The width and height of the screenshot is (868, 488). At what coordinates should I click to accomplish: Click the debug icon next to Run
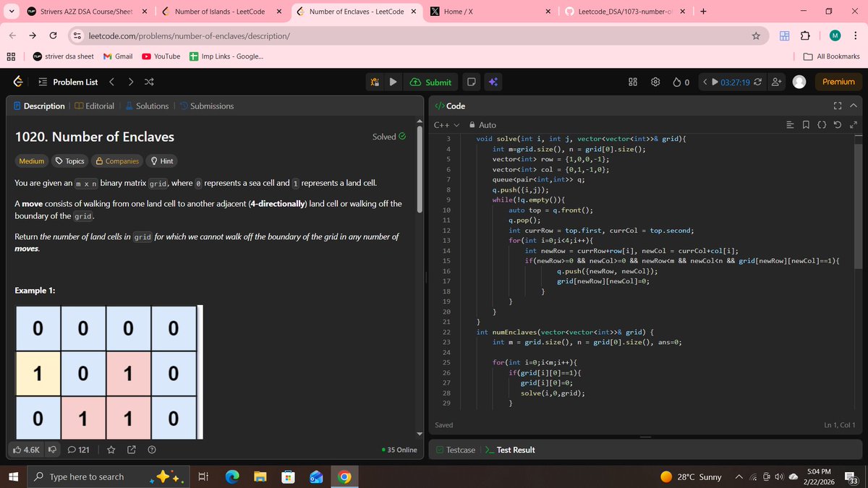tap(375, 82)
